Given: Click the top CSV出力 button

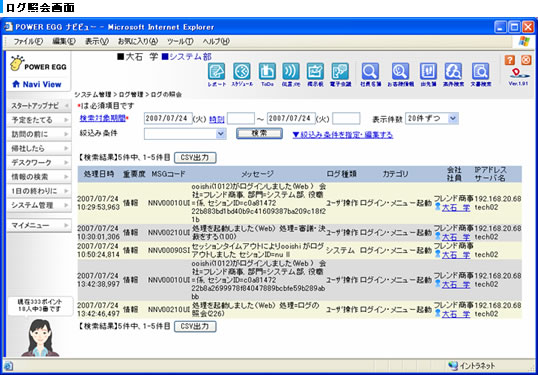Looking at the screenshot, I should pyautogui.click(x=195, y=157).
